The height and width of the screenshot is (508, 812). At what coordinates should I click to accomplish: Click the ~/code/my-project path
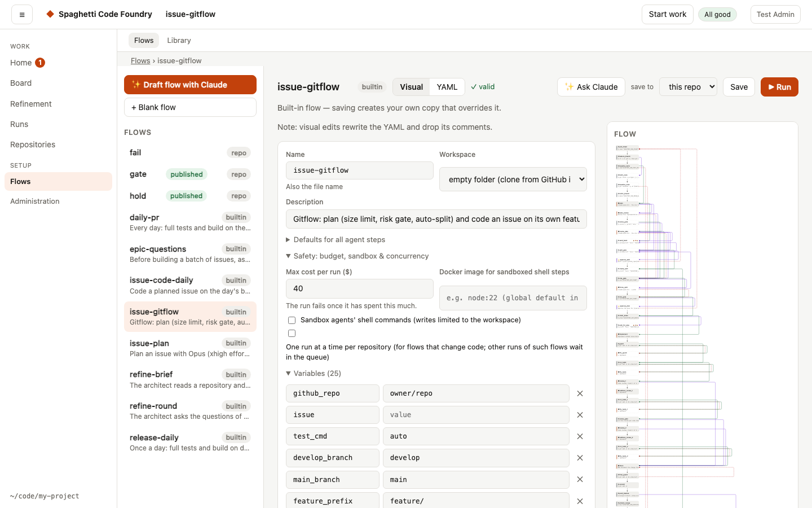[x=45, y=496]
